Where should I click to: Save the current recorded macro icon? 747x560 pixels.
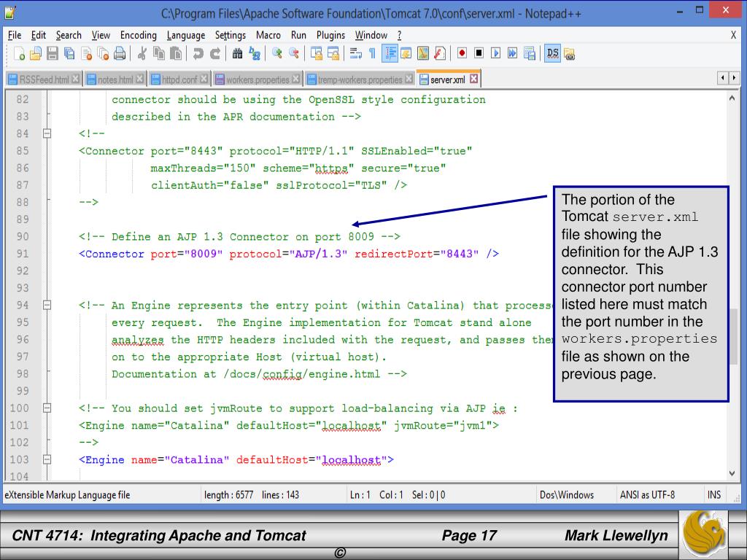coord(530,53)
